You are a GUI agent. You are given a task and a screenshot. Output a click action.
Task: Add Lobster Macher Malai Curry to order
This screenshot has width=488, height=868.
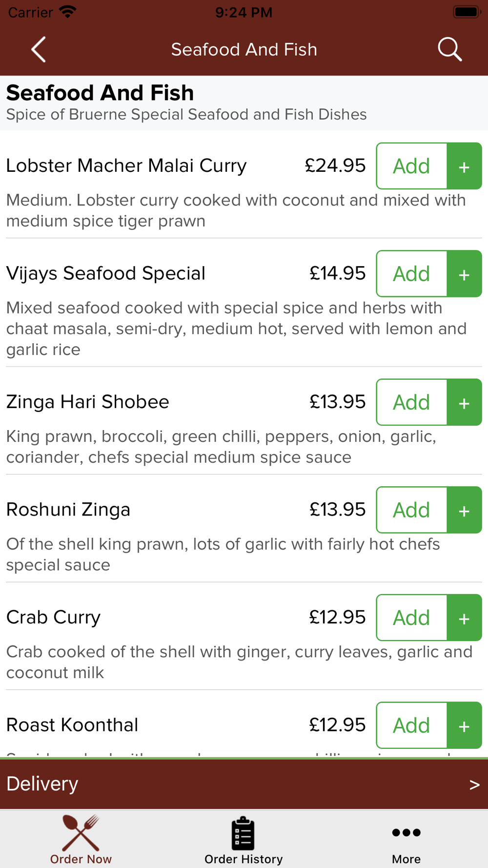pyautogui.click(x=412, y=166)
